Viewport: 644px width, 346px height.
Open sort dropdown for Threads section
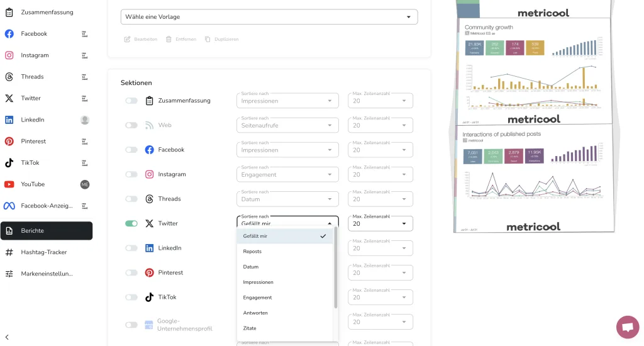[287, 199]
